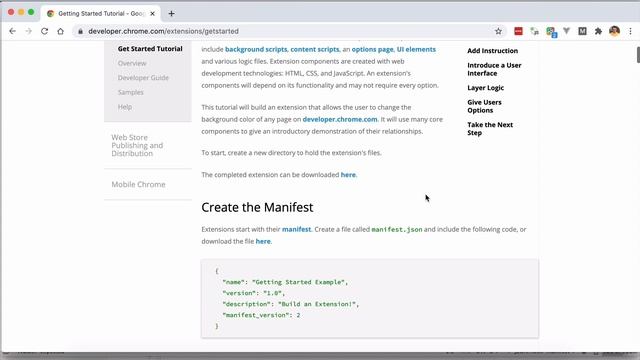
Task: Jump to Give Users Options section
Action: 484,106
